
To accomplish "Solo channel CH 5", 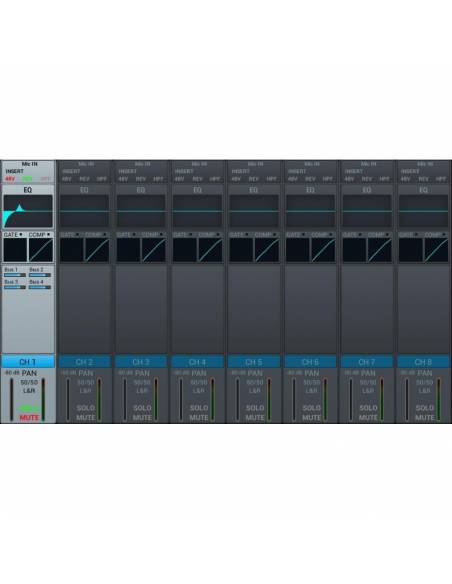I will (x=255, y=408).
